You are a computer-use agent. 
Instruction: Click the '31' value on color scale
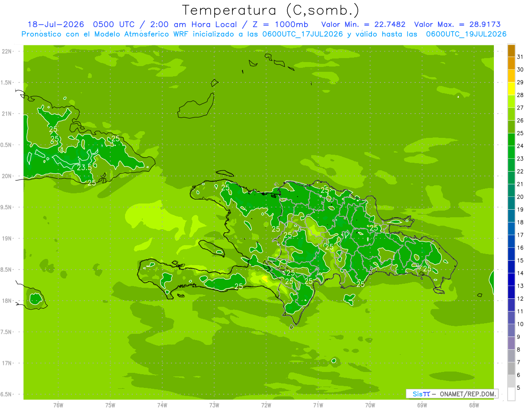click(x=520, y=57)
